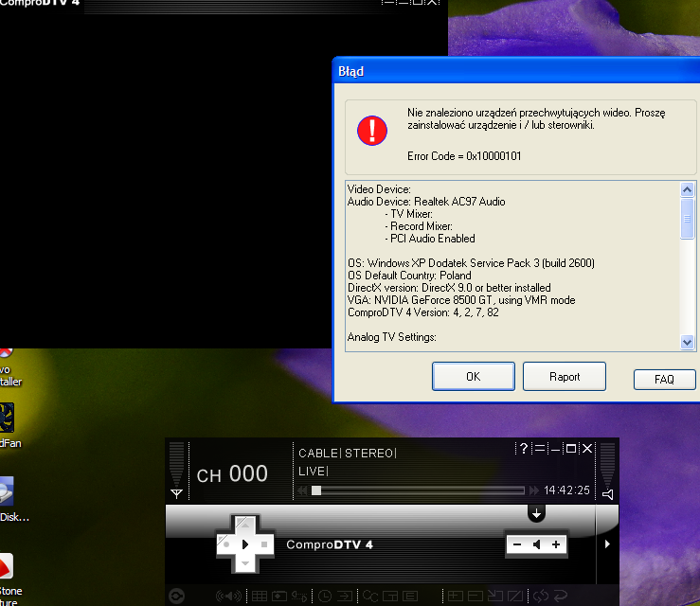700x606 pixels.
Task: Click the refresh cycle arrows icon in the toolbar
Action: (541, 596)
